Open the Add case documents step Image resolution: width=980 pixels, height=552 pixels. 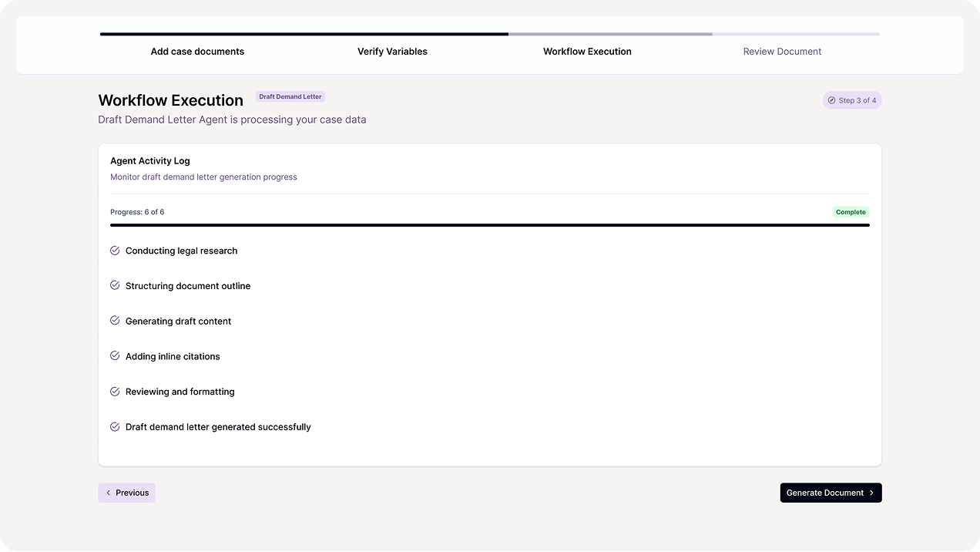click(x=197, y=52)
